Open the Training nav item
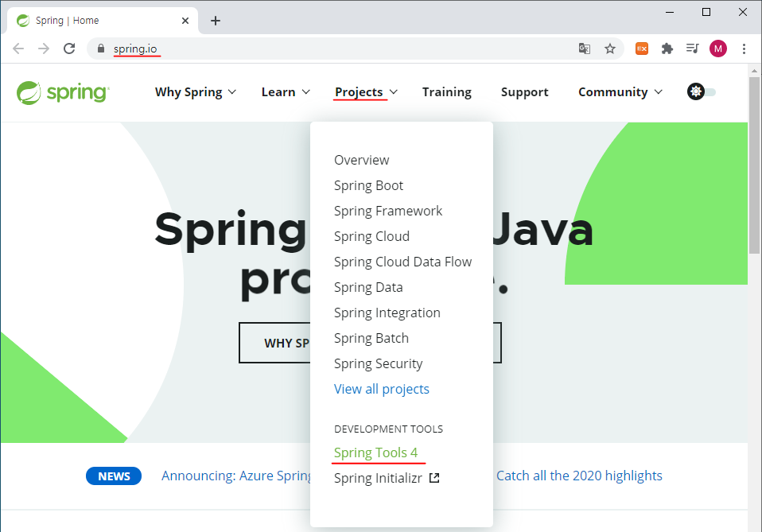The height and width of the screenshot is (532, 762). [446, 91]
